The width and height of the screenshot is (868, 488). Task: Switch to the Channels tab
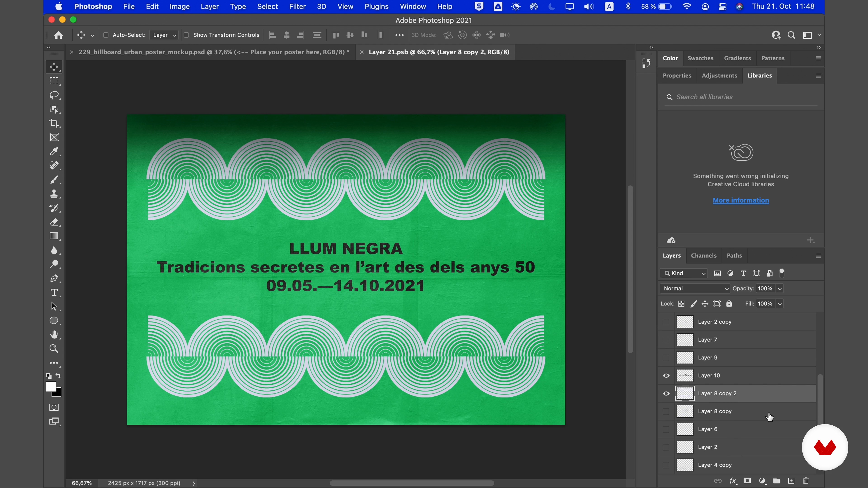[x=704, y=256]
